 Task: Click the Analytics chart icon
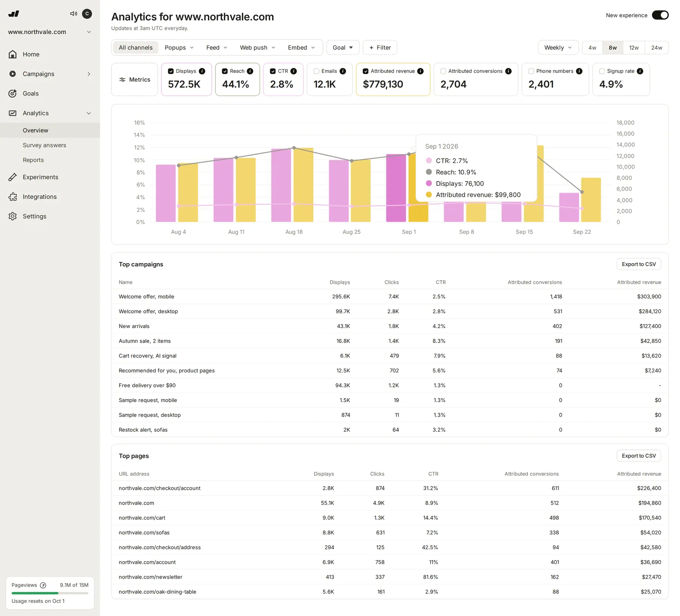(13, 113)
